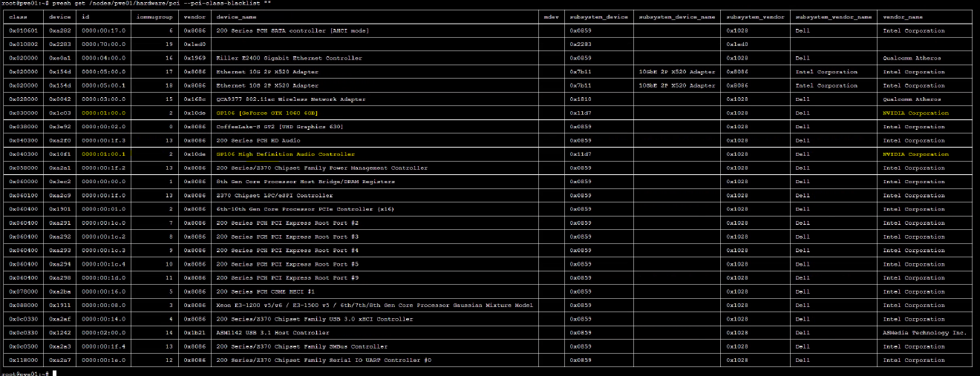
Task: Click the 'subsystem_vendor_name' column header
Action: pyautogui.click(x=833, y=16)
